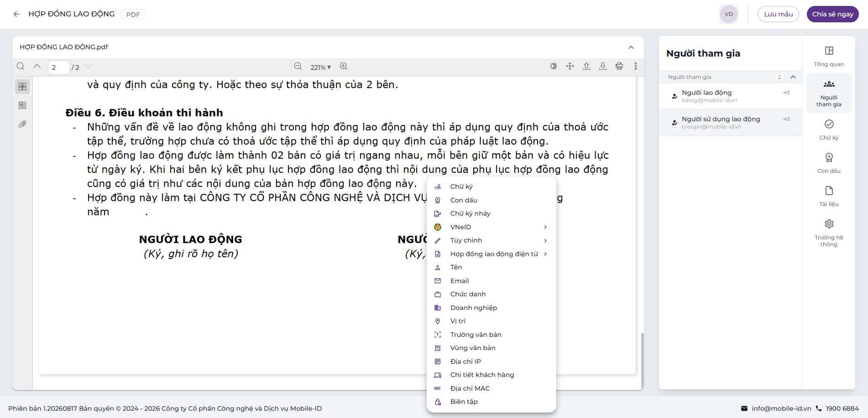The height and width of the screenshot is (418, 868).
Task: Open the attachments paperclip panel
Action: tap(22, 124)
